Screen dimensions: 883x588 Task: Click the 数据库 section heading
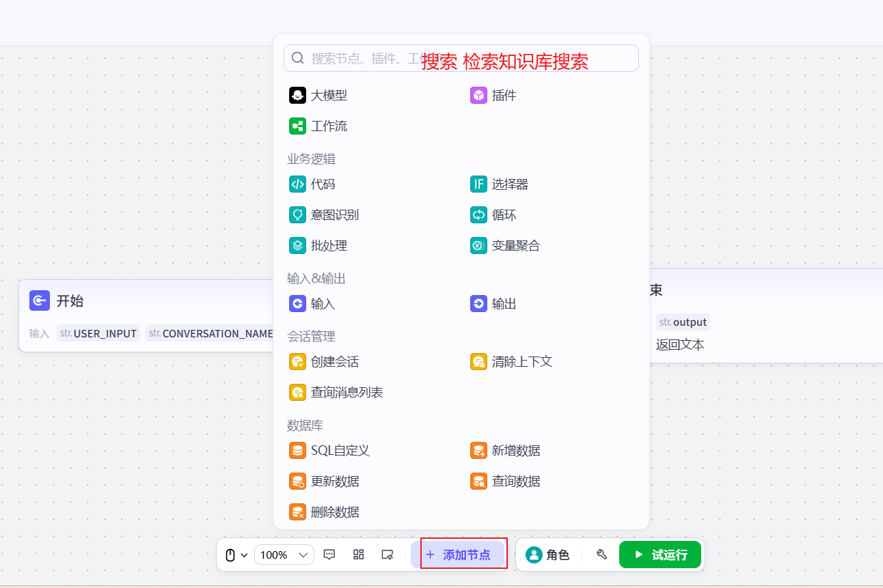point(305,425)
